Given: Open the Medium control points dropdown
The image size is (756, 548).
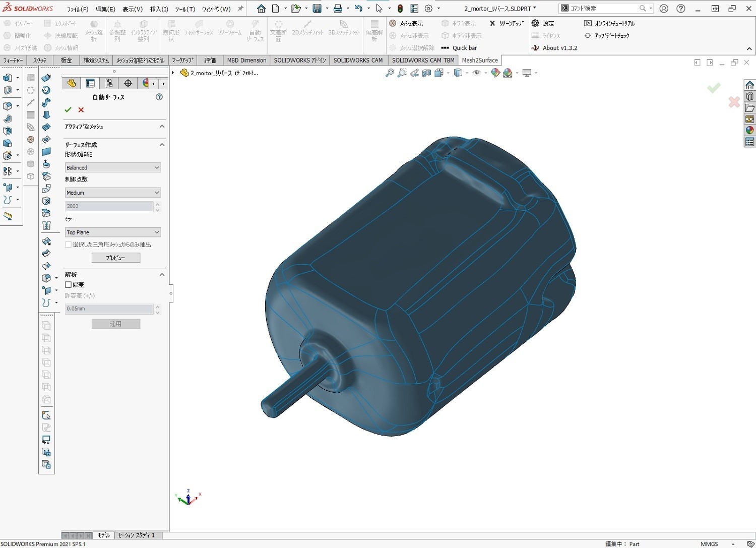Looking at the screenshot, I should pos(113,193).
